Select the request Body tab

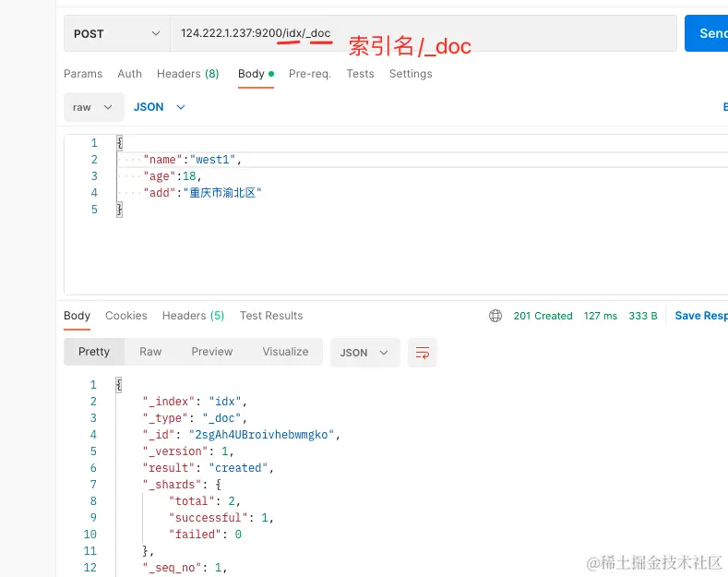point(256,74)
